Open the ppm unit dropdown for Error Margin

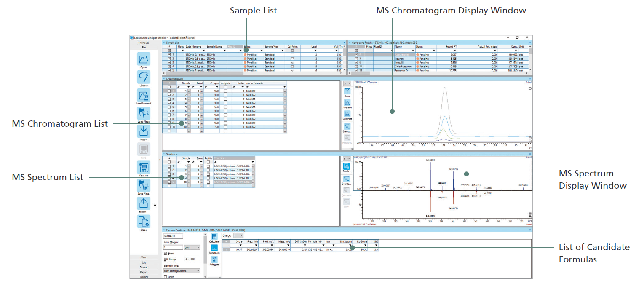pos(192,248)
